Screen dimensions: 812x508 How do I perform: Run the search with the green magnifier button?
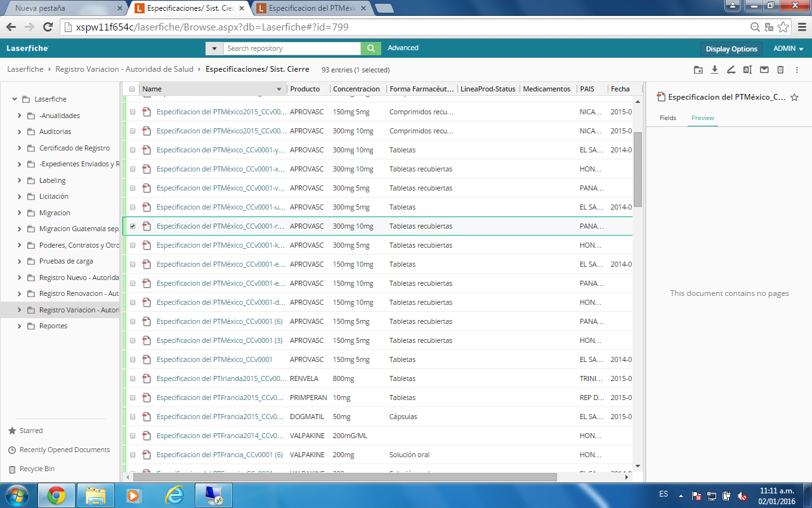(x=371, y=48)
